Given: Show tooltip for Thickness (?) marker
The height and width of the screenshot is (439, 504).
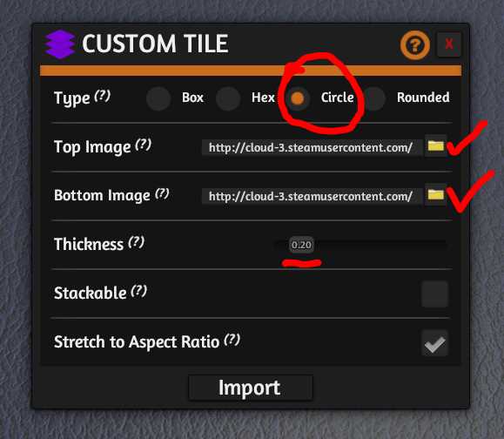Looking at the screenshot, I should pos(137,242).
